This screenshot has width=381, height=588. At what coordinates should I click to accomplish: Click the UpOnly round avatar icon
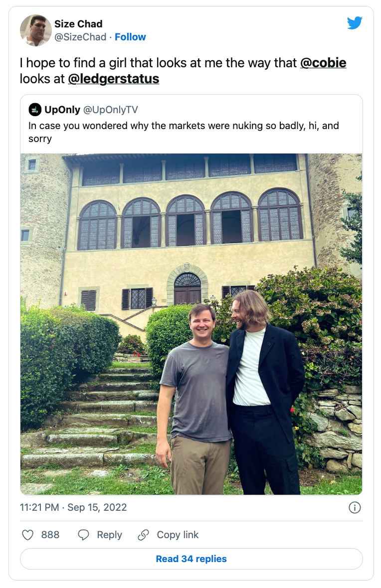35,110
